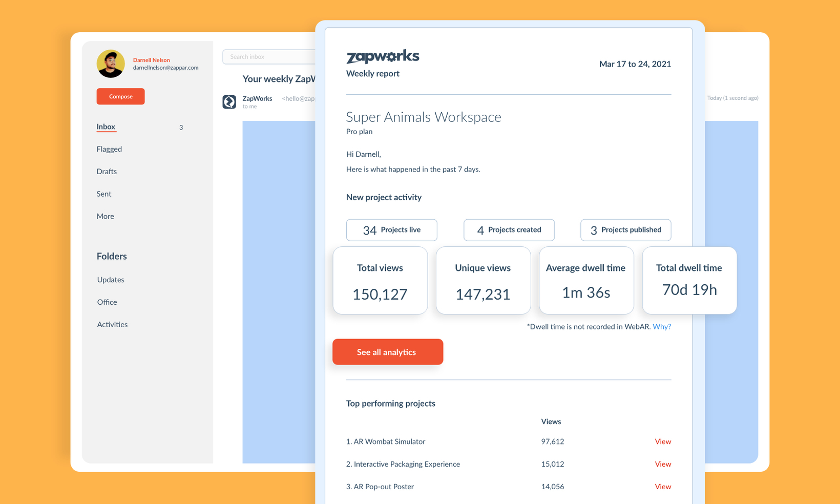Click the Folders heading

tap(112, 256)
